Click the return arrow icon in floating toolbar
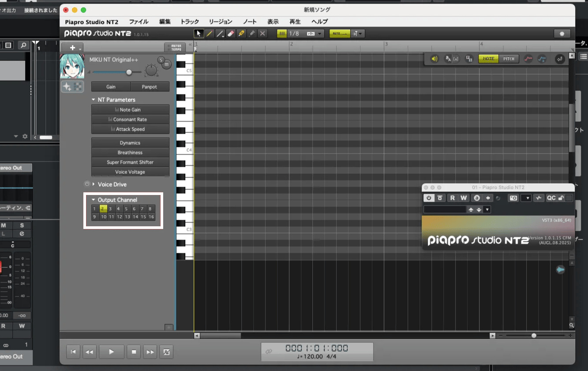Image resolution: width=588 pixels, height=371 pixels. (560, 59)
